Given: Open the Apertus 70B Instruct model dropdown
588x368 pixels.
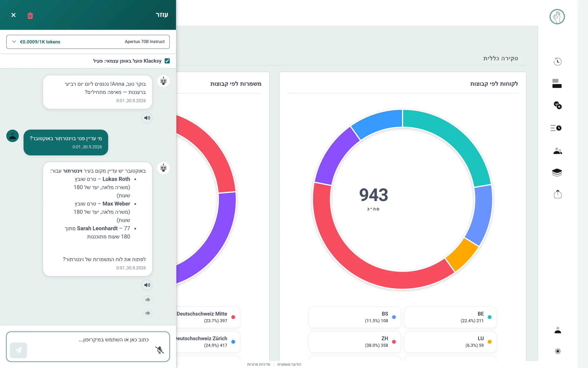Looking at the screenshot, I should (x=88, y=42).
